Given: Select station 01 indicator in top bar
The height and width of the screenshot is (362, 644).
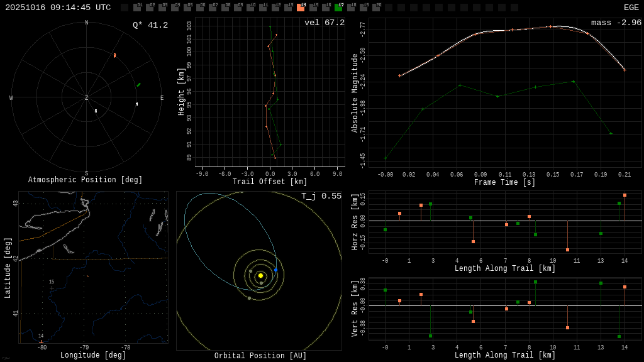Looking at the screenshot, I should (x=137, y=8).
